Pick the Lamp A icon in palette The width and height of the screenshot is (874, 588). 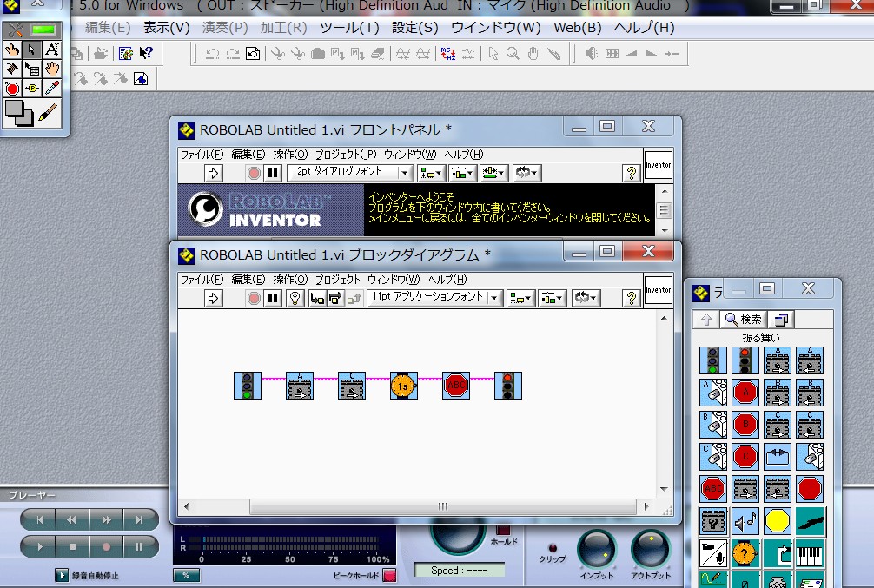[x=713, y=393]
